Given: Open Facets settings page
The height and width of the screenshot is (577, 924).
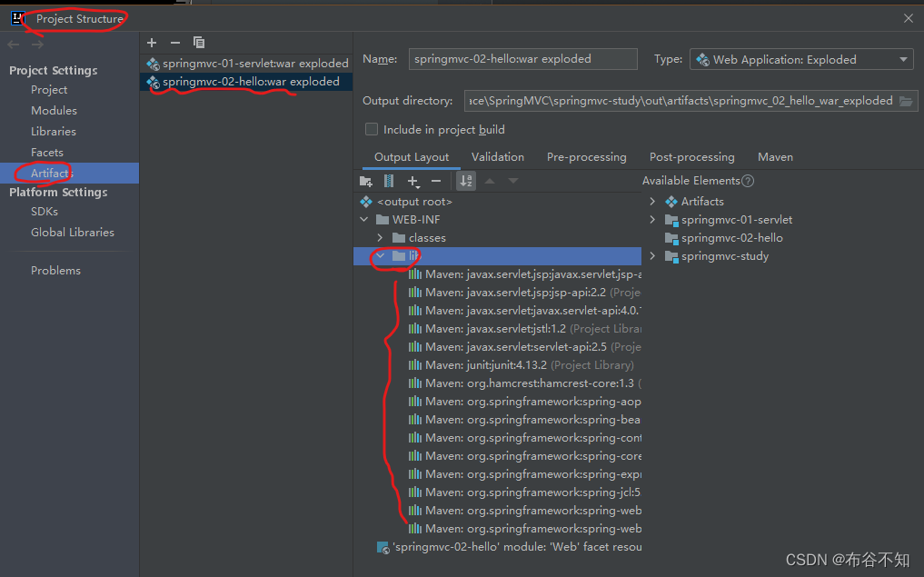Looking at the screenshot, I should 46,152.
